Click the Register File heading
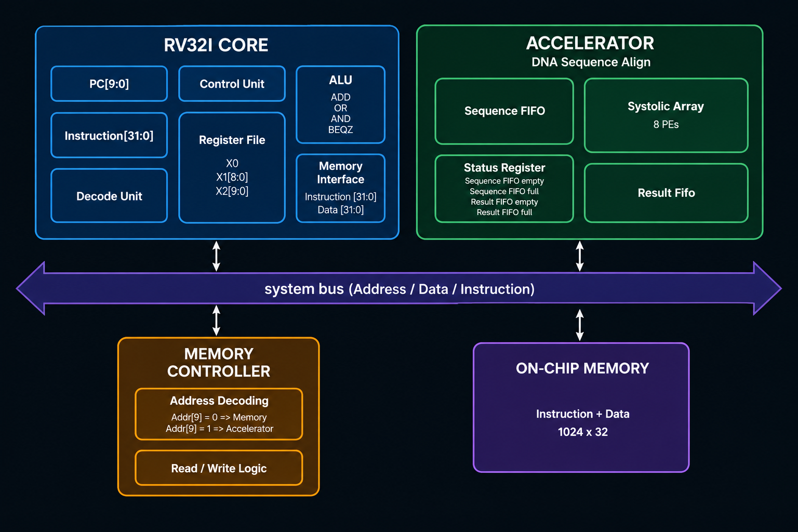Screen dimensions: 798x532 232,140
